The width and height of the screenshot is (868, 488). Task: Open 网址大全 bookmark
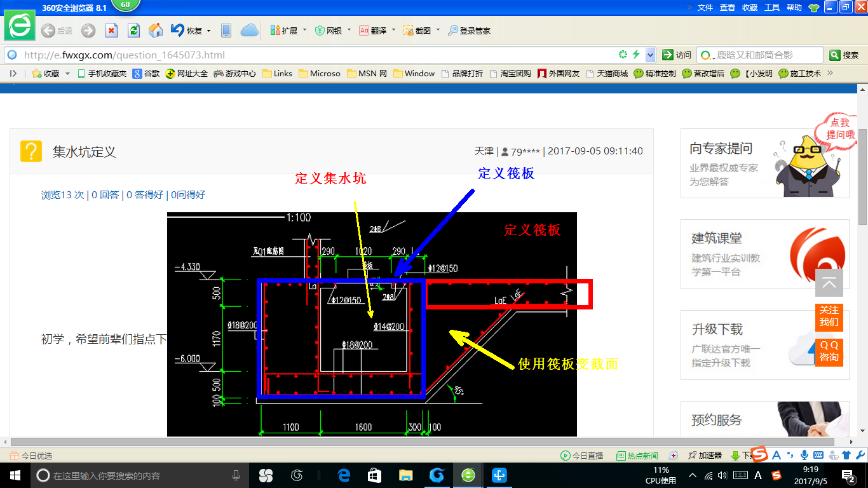[x=187, y=74]
